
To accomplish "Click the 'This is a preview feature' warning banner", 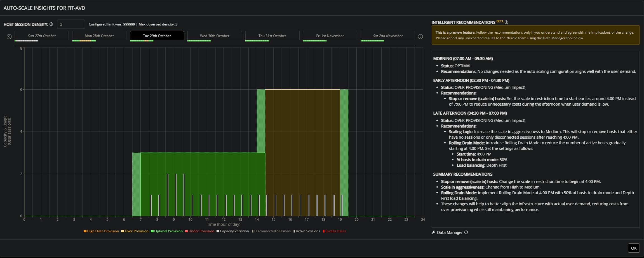I will click(x=535, y=35).
